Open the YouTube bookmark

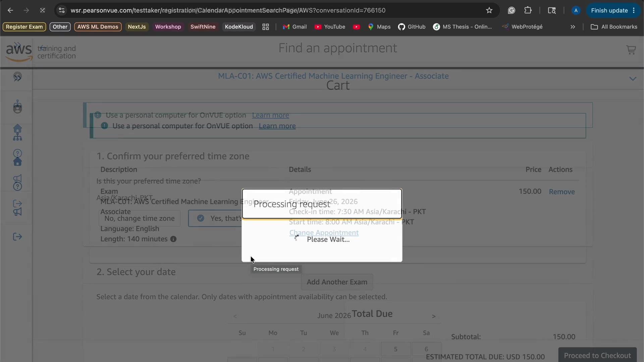[x=330, y=27]
